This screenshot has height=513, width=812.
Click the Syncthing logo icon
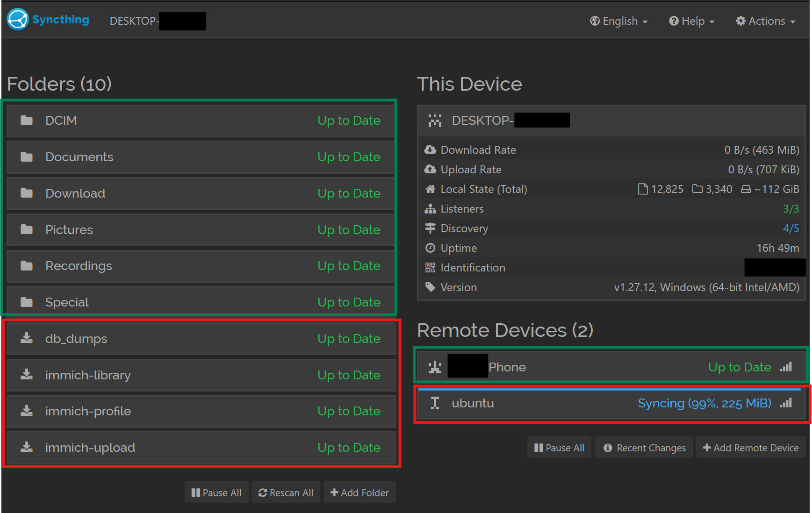coord(18,20)
